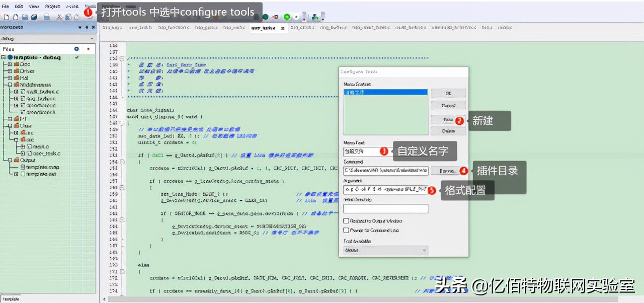
Task: Click the Argument input field
Action: [386, 190]
